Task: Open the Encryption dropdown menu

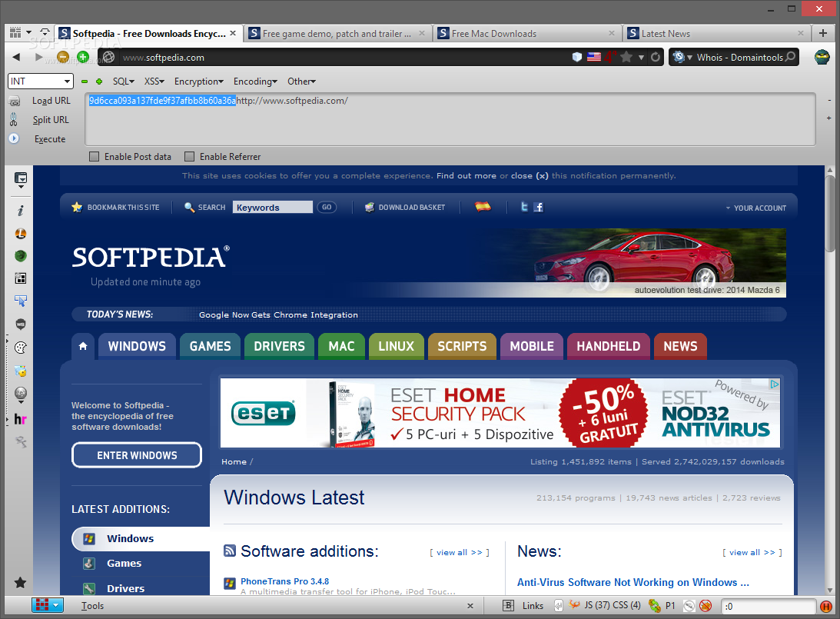Action: tap(199, 82)
